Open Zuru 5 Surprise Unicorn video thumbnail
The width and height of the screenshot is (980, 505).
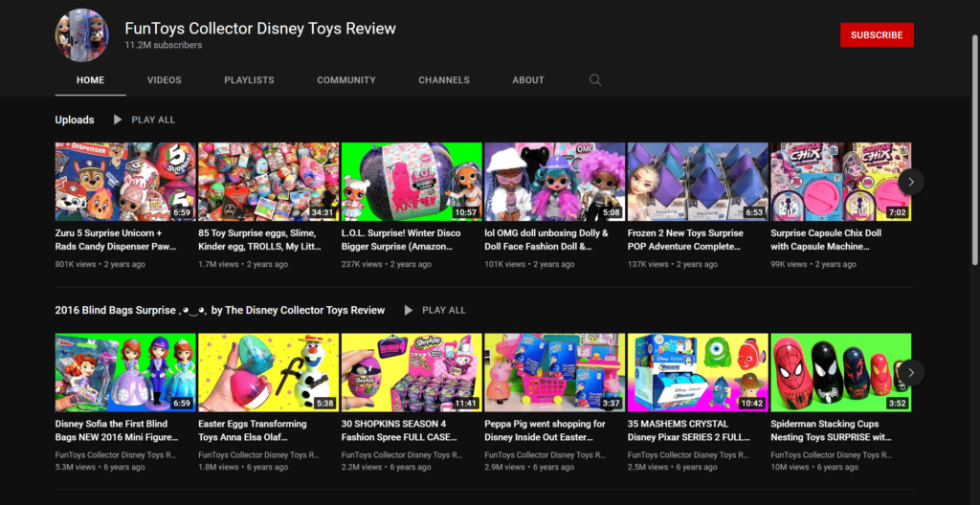point(125,182)
